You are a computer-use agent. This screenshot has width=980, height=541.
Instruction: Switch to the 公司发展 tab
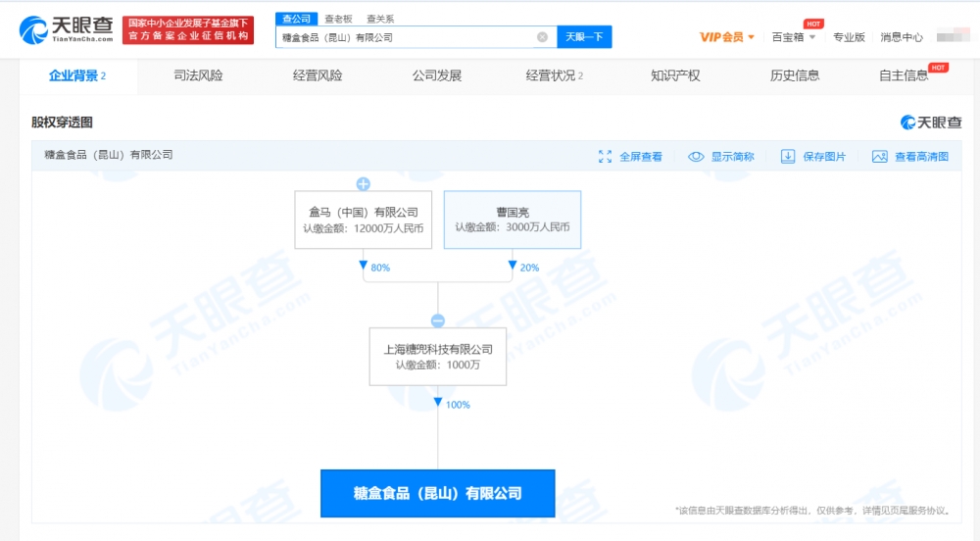[437, 75]
